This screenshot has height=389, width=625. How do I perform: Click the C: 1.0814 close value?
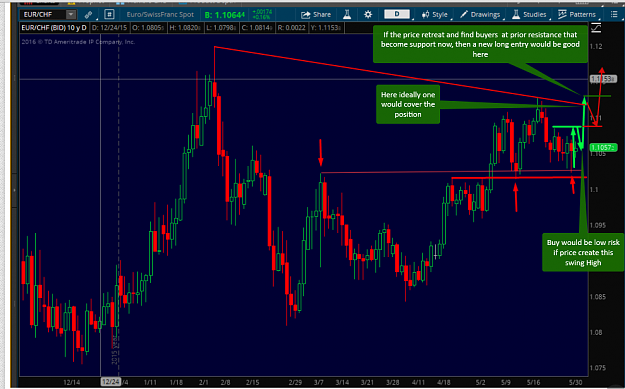(x=257, y=28)
